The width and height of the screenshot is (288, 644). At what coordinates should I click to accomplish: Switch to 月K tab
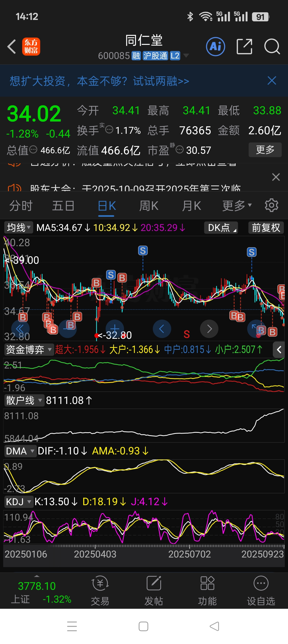coord(191,206)
